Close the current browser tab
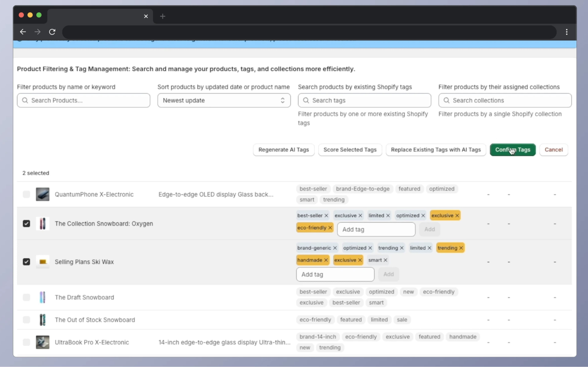Image resolution: width=588 pixels, height=367 pixels. (x=146, y=16)
